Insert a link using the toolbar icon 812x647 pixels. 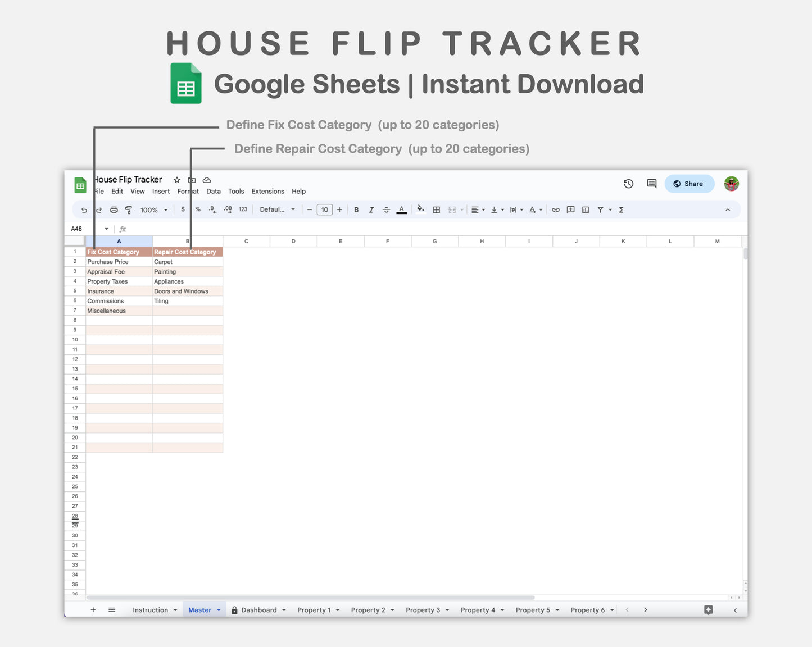coord(556,209)
